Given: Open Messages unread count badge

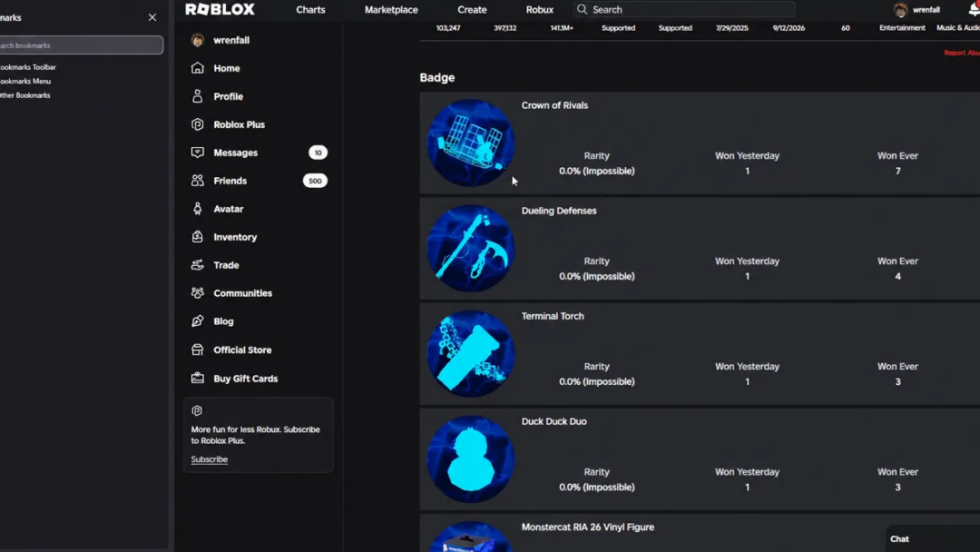Looking at the screenshot, I should tap(318, 153).
